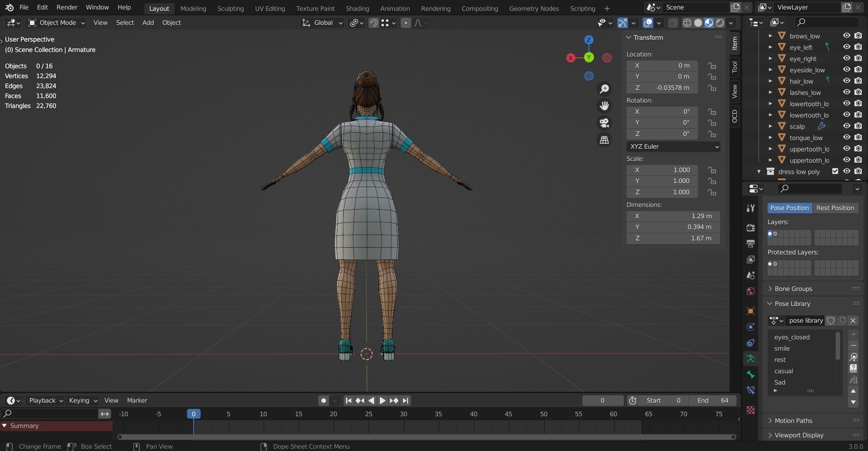
Task: Uncheck dress low poly collection checkbox
Action: click(835, 171)
